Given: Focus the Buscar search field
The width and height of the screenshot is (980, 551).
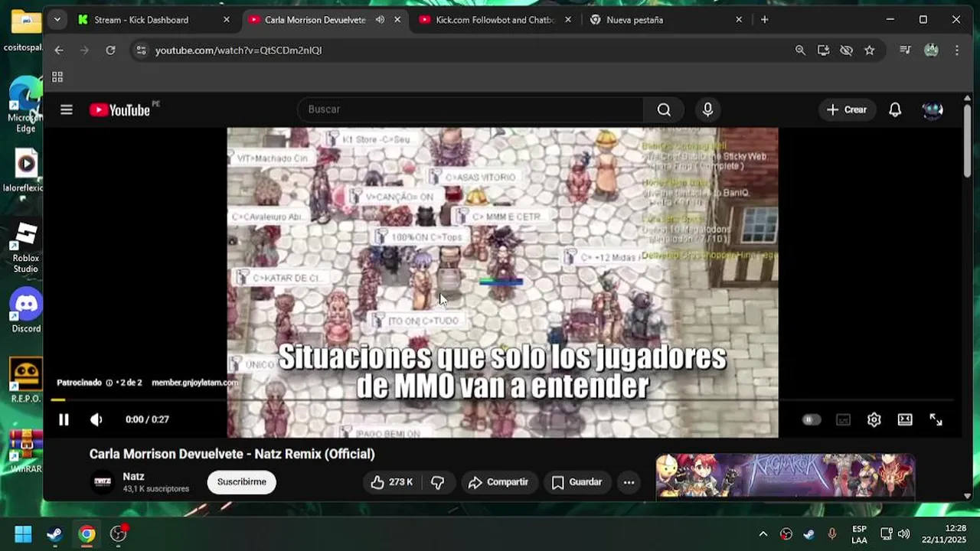Looking at the screenshot, I should point(470,109).
